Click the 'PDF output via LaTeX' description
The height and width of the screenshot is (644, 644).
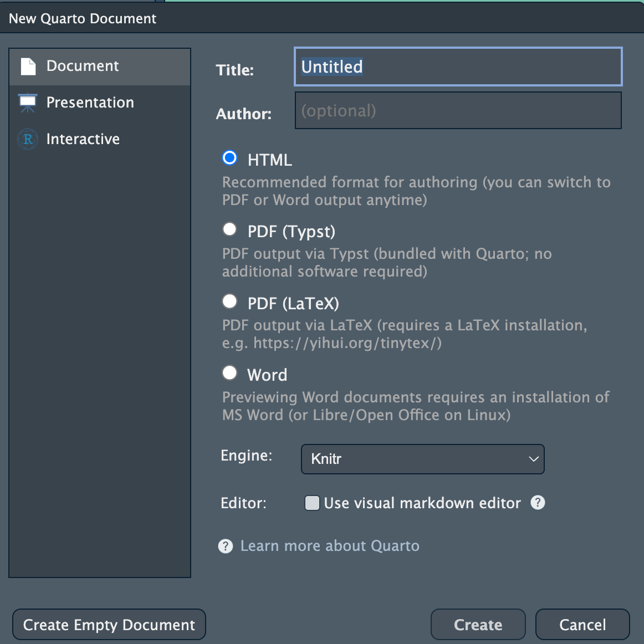click(x=405, y=334)
